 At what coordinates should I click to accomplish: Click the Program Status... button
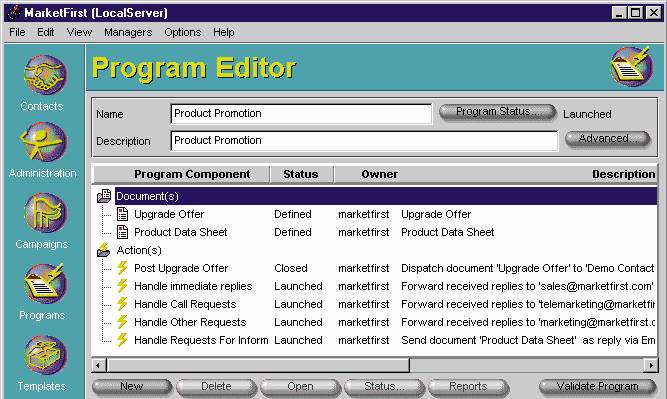tap(497, 112)
